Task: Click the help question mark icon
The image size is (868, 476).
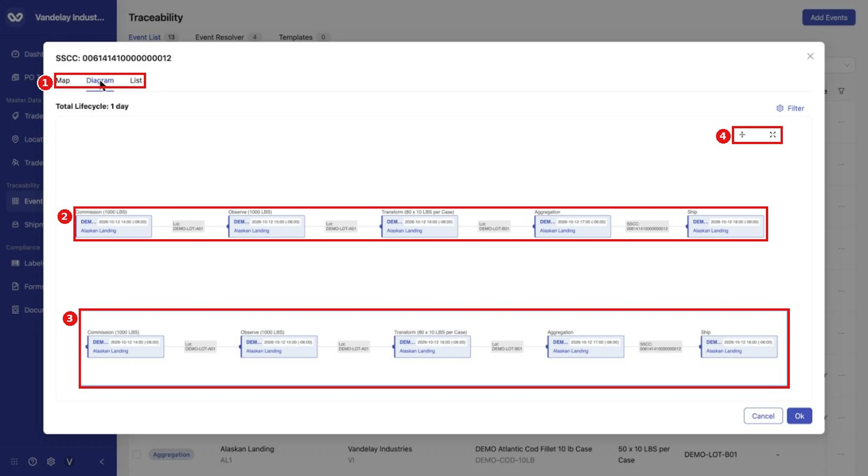Action: point(32,461)
